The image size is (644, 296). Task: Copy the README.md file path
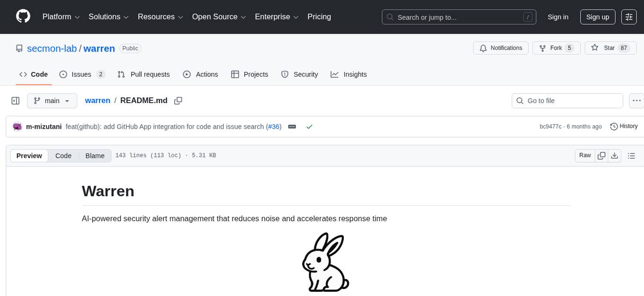[x=178, y=100]
